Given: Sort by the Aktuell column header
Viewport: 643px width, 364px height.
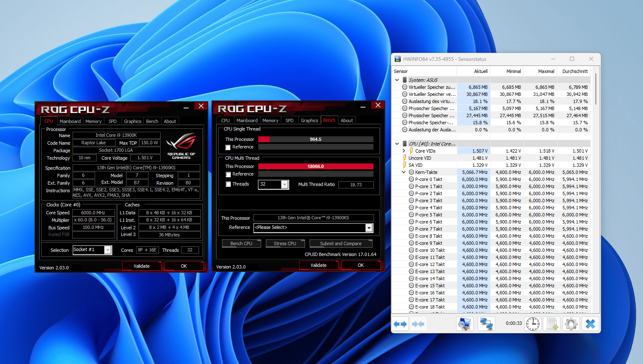Looking at the screenshot, I should pos(474,71).
